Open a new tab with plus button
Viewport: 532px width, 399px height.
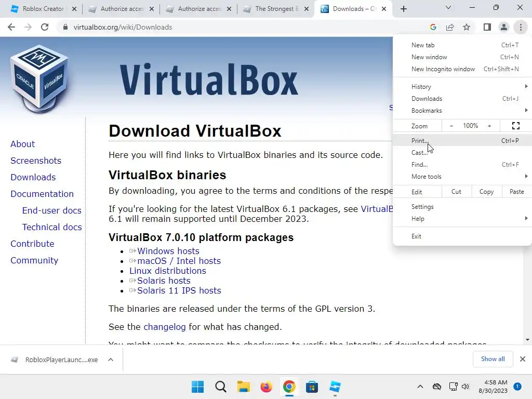coord(403,9)
